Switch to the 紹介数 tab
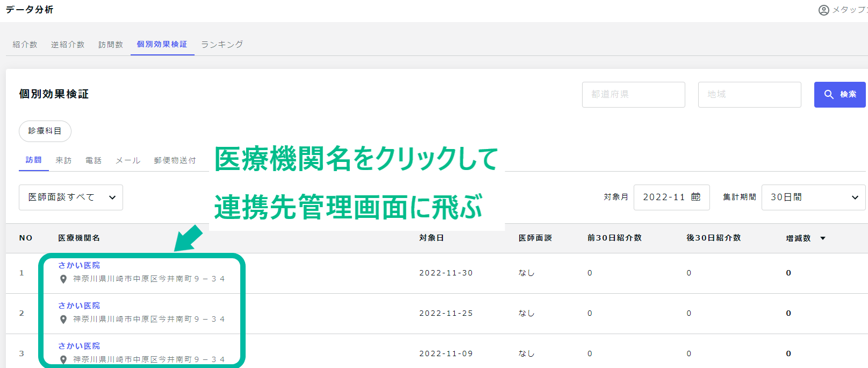This screenshot has height=368, width=868. point(25,45)
